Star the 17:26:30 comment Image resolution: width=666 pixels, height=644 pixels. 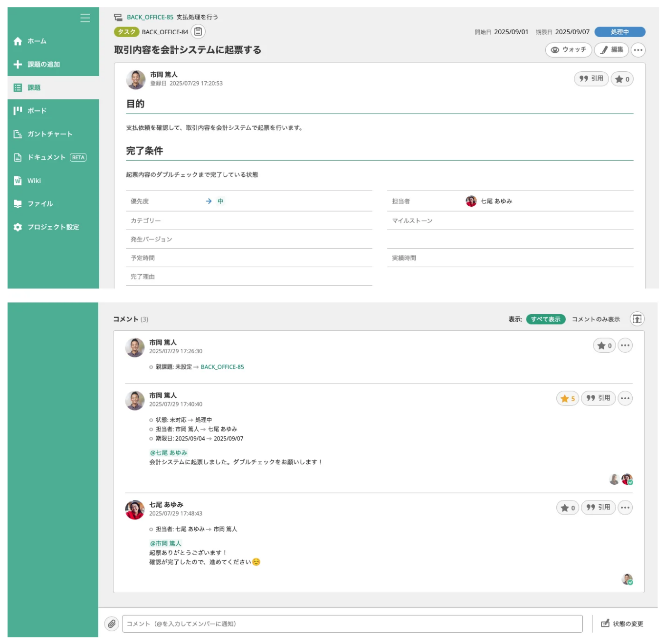point(604,346)
